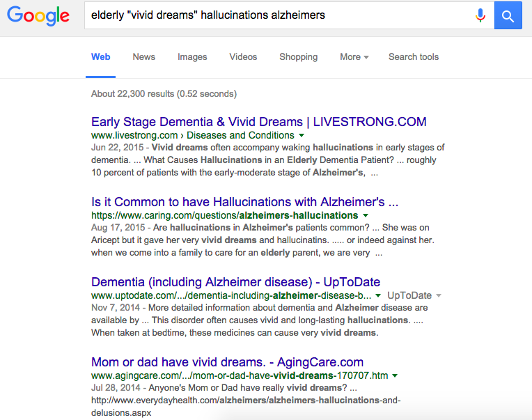Open Dementia (including Alzheimer disease) UpToDate link
The height and width of the screenshot is (420, 532).
[235, 282]
